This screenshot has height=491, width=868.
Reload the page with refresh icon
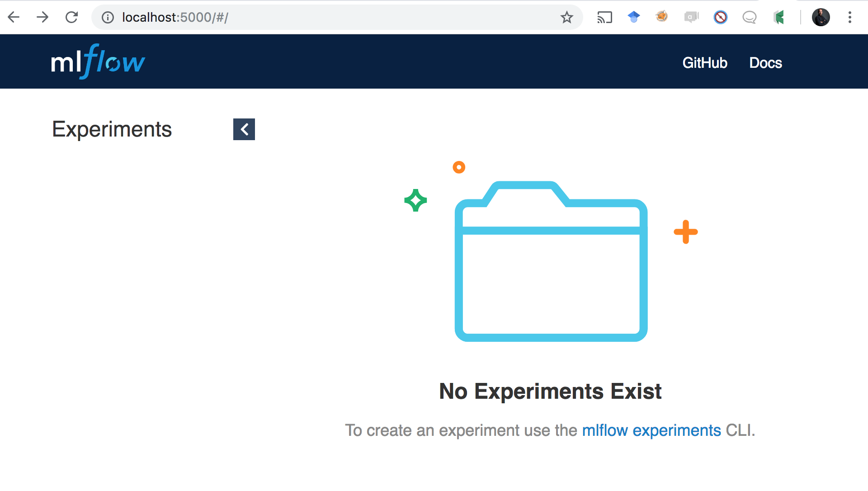click(72, 17)
